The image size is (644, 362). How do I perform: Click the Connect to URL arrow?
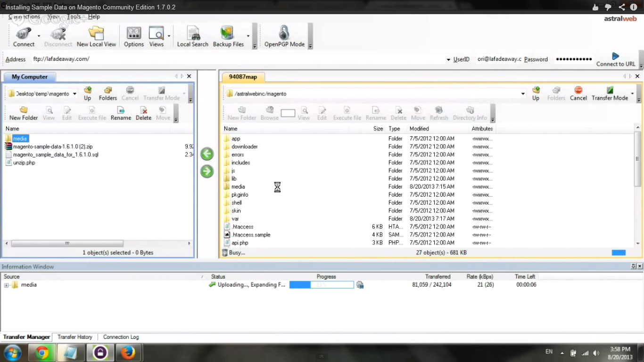615,56
